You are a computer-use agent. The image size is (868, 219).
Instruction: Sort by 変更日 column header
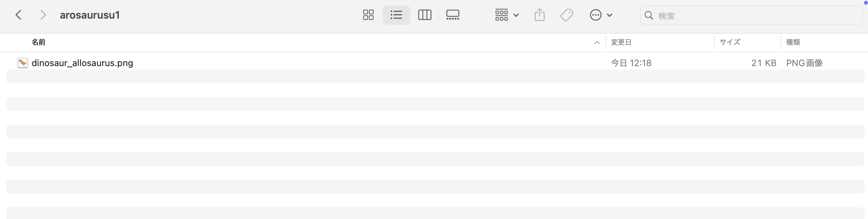click(621, 42)
